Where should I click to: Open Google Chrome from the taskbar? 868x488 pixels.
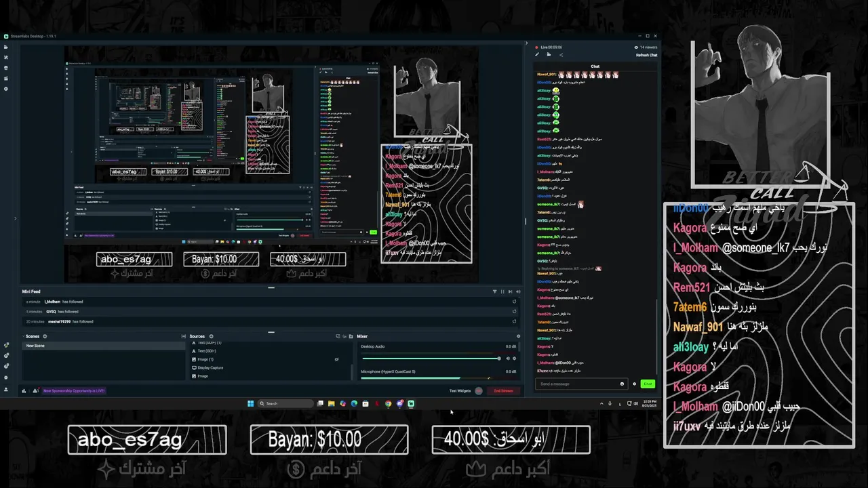(388, 403)
